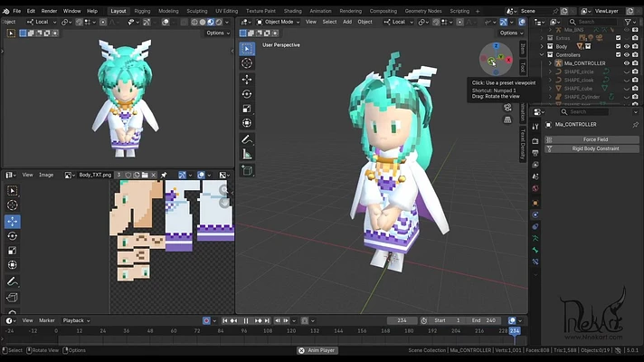The width and height of the screenshot is (644, 362).
Task: Pin the image in image editor
Action: [x=164, y=175]
